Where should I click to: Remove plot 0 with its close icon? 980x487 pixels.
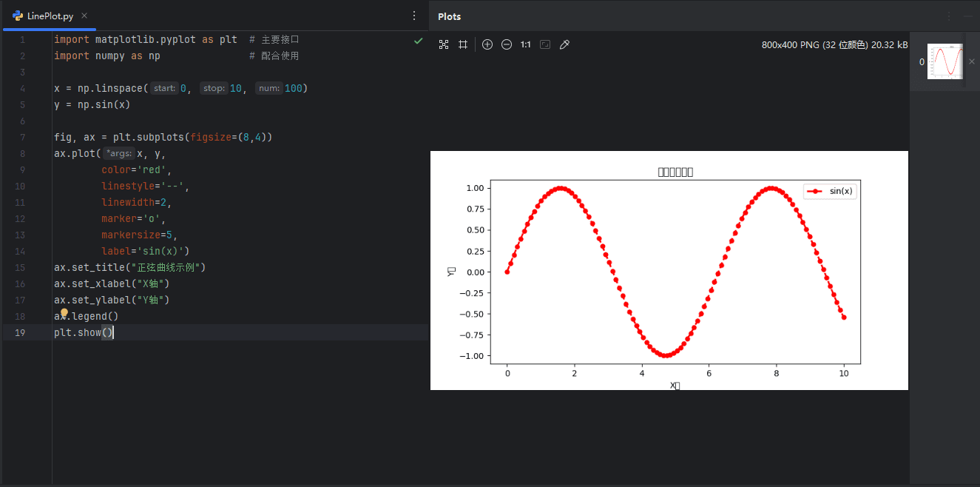point(972,61)
